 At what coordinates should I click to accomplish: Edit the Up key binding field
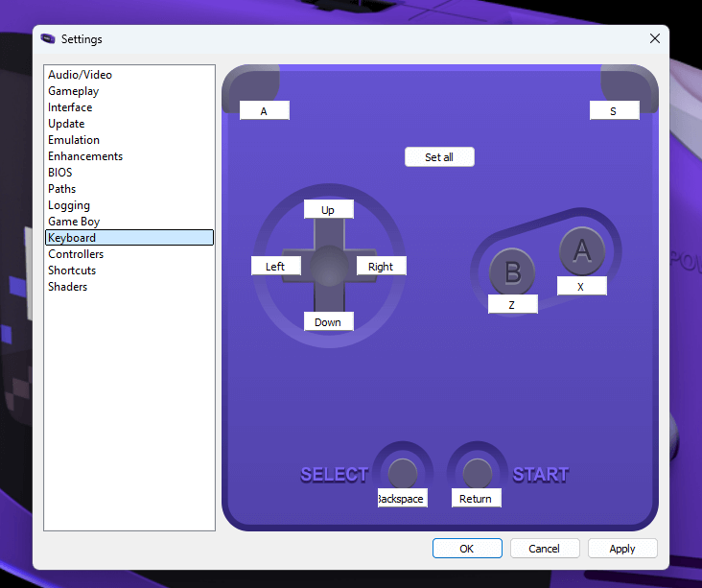(328, 210)
